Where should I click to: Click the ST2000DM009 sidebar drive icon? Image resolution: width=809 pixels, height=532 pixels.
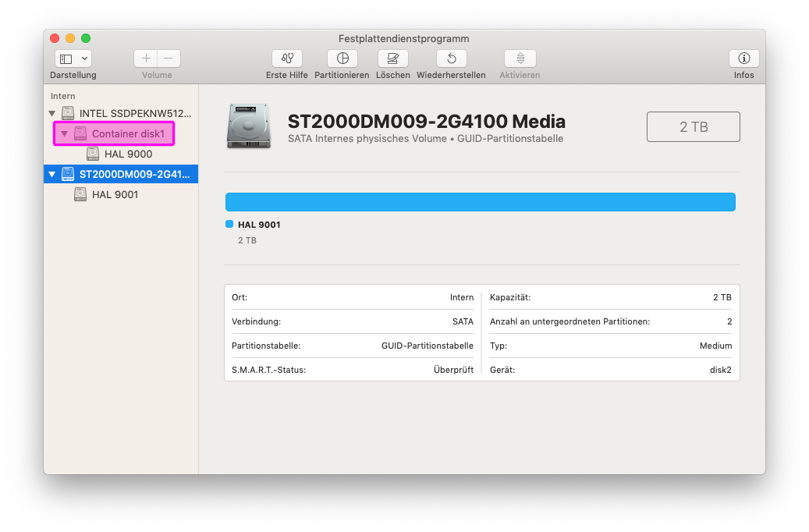point(68,175)
